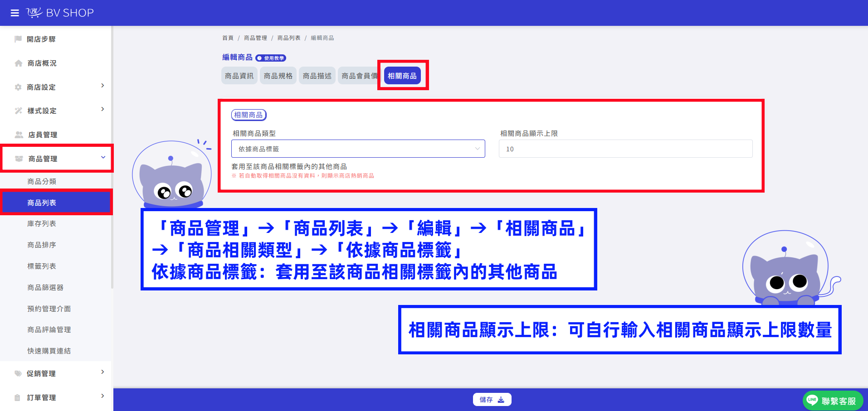
Task: Click the wand icon beside 樣式設定
Action: [18, 111]
